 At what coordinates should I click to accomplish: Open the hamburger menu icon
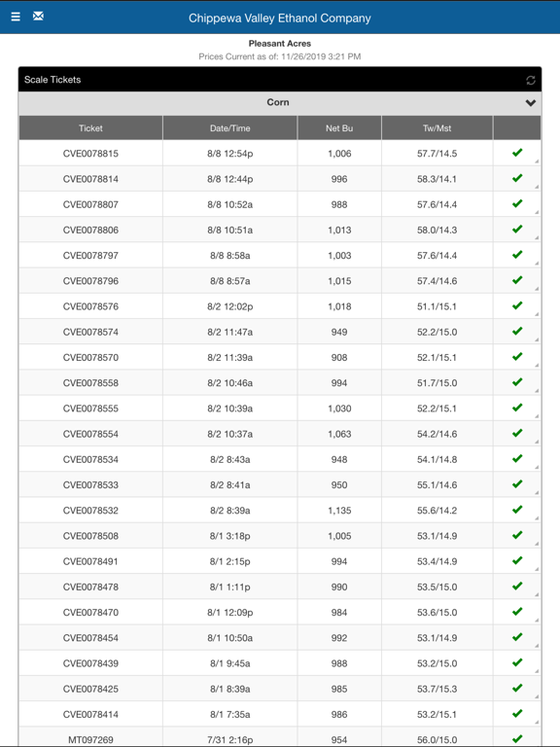[x=16, y=17]
